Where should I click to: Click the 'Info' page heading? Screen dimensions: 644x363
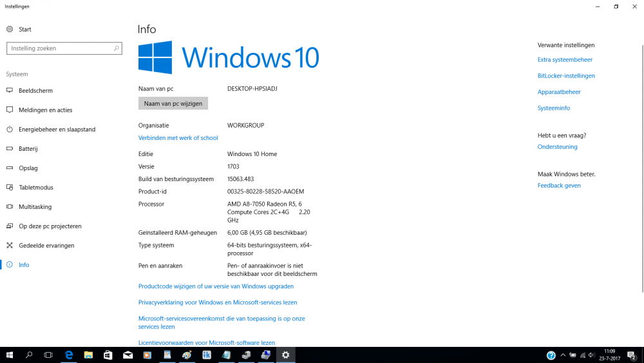(x=147, y=29)
